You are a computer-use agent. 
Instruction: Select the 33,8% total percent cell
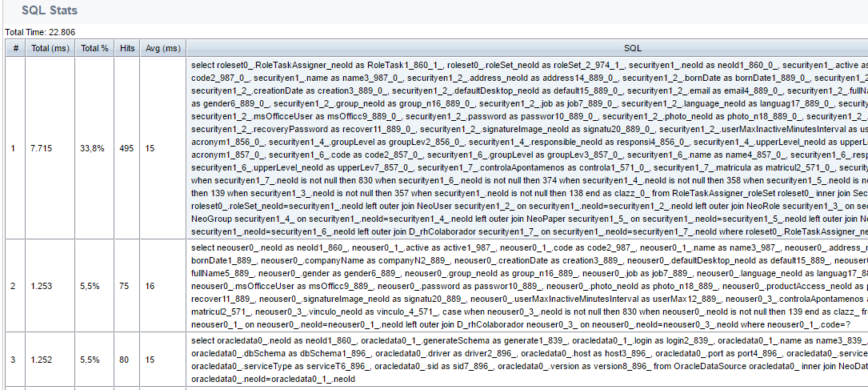pos(94,150)
